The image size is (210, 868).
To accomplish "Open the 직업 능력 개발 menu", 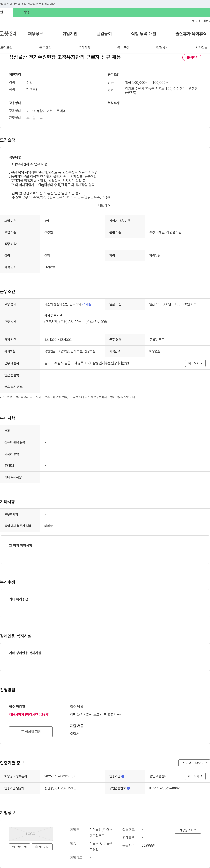I will [x=143, y=34].
